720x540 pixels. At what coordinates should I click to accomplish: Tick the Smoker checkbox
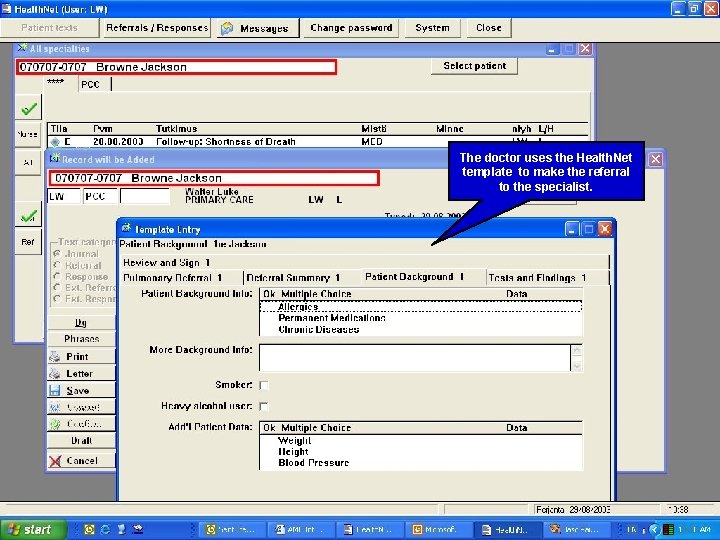(x=264, y=385)
